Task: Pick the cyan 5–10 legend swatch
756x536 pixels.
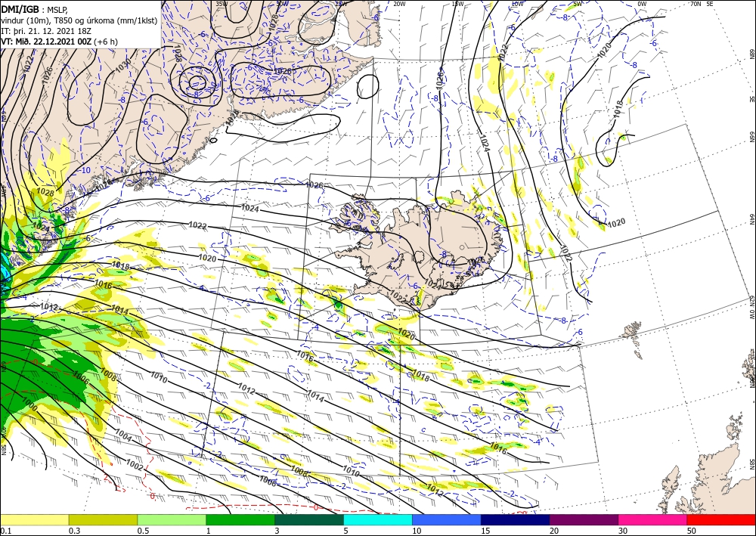Action: [x=378, y=519]
